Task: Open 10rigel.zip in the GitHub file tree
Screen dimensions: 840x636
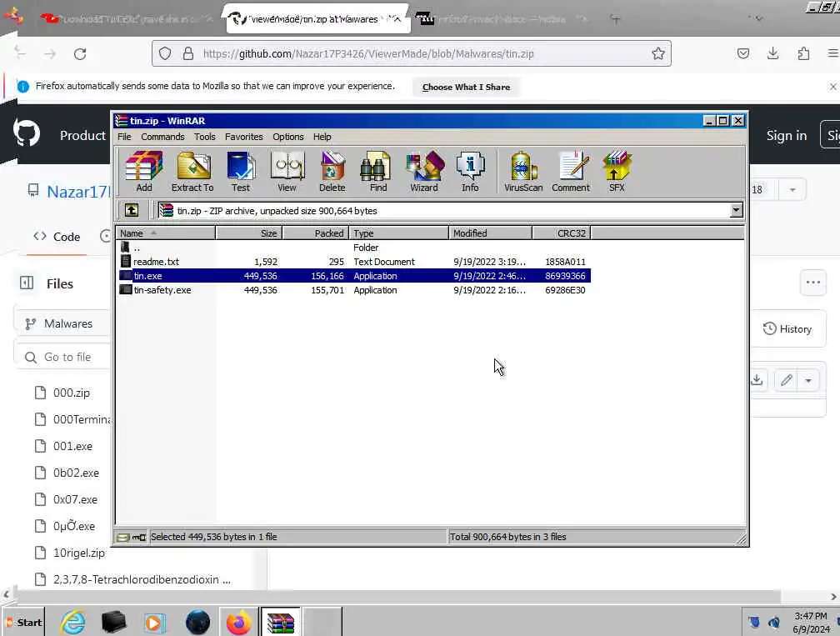Action: click(78, 553)
